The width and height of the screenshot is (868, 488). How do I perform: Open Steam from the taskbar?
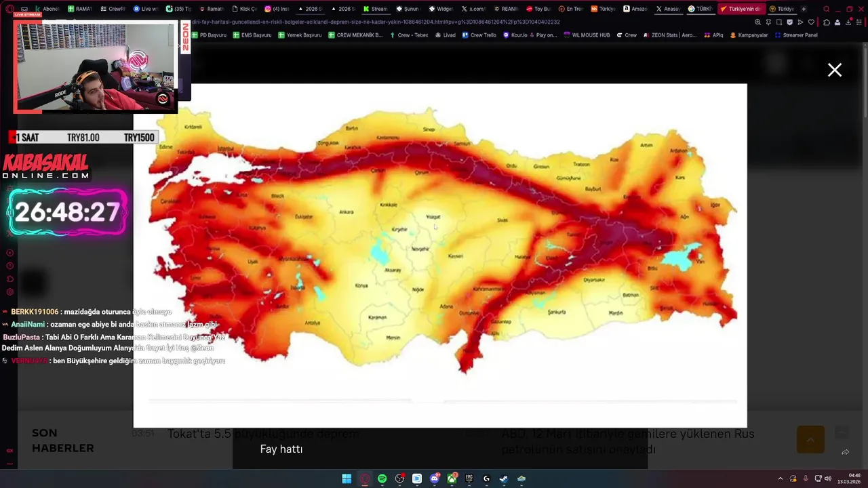pyautogui.click(x=504, y=479)
